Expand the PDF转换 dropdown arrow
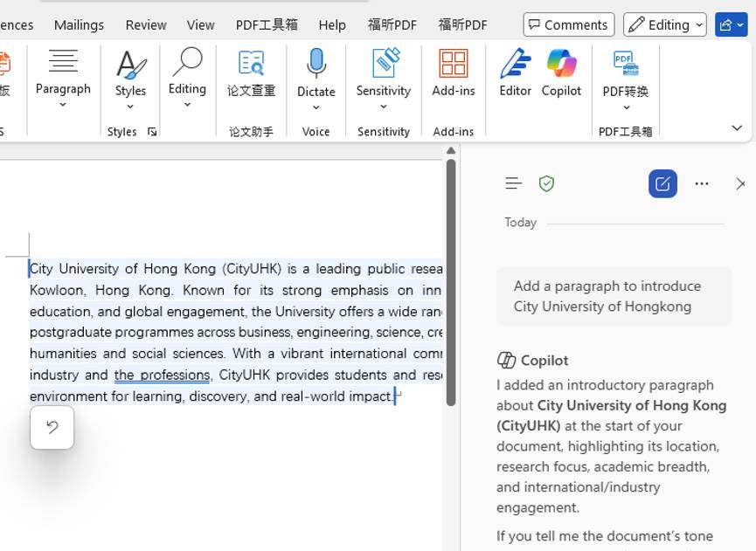Image resolution: width=756 pixels, height=551 pixels. click(x=627, y=107)
